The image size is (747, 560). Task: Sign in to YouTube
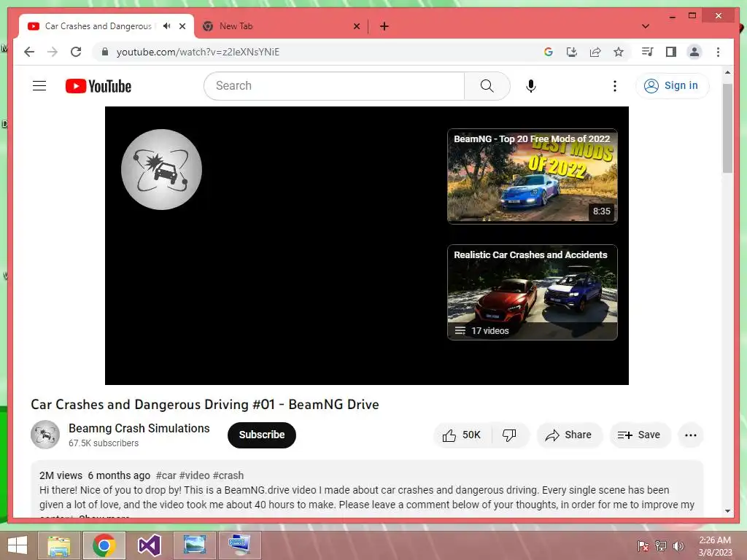(x=672, y=86)
